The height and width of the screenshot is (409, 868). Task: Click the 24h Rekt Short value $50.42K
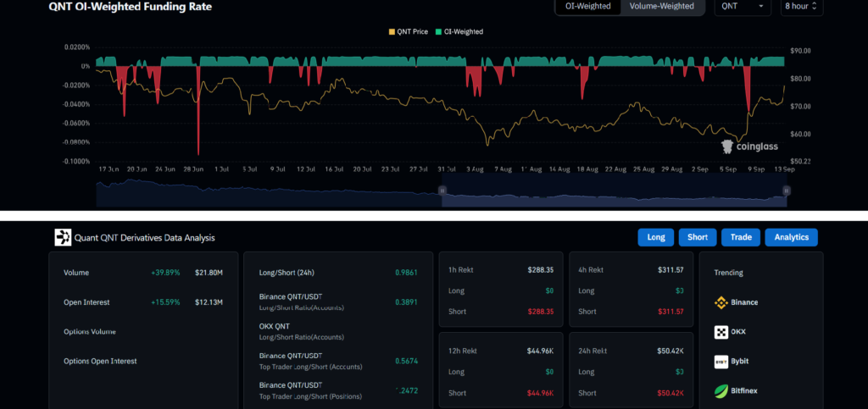[x=670, y=392]
